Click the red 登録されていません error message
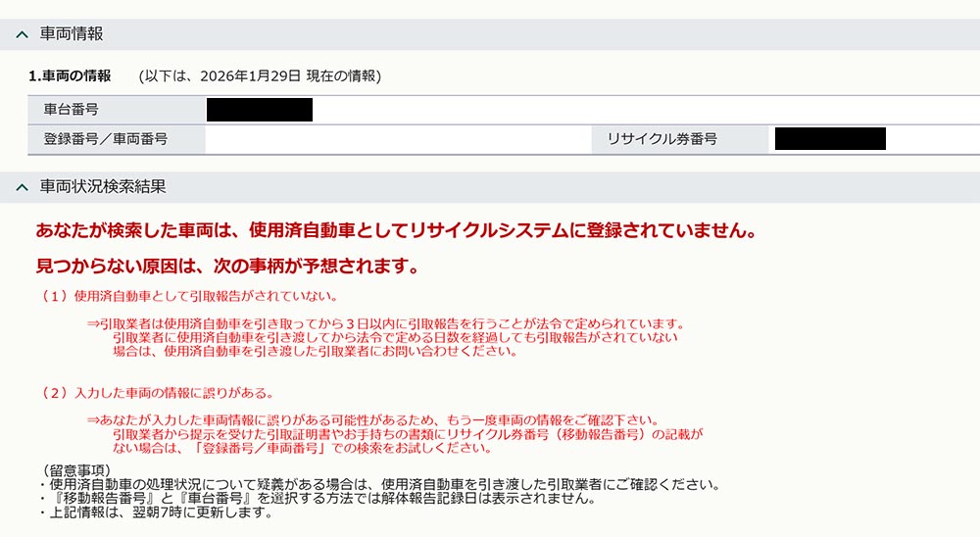Viewport: 980px width, 537px height. pos(395,231)
